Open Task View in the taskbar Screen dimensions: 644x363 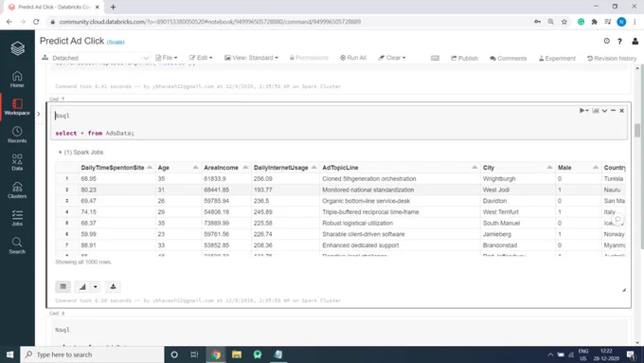tap(194, 354)
